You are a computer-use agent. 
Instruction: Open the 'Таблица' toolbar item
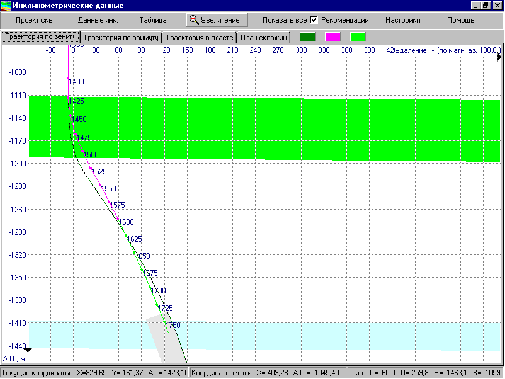pos(153,20)
